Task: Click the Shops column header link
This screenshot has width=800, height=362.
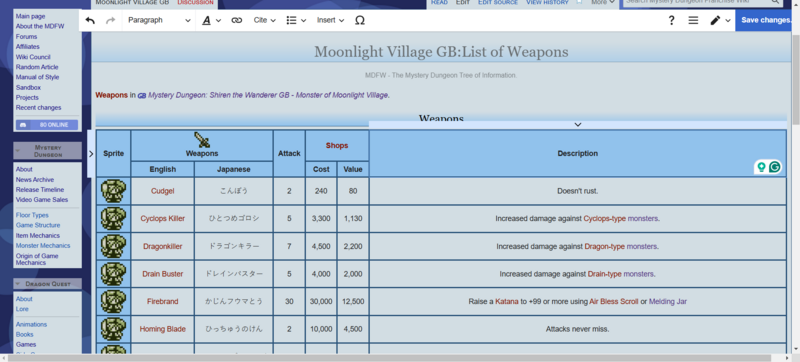Action: point(337,145)
